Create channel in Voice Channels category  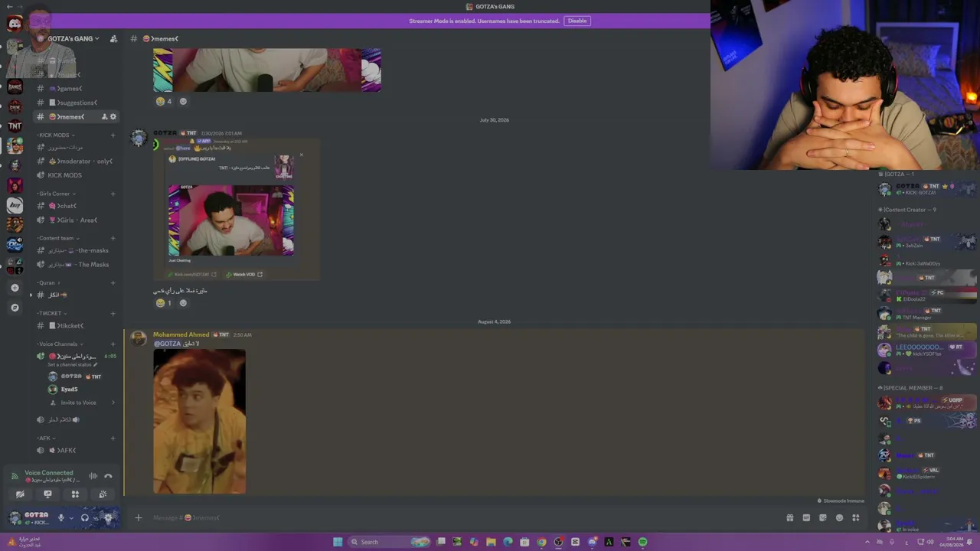[x=113, y=344]
